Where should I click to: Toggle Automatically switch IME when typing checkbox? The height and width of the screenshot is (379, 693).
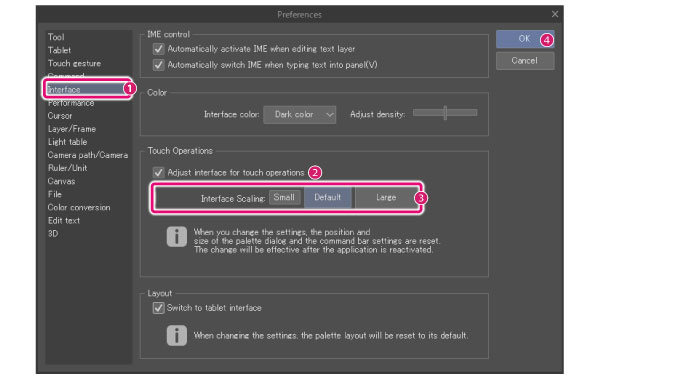coord(158,65)
